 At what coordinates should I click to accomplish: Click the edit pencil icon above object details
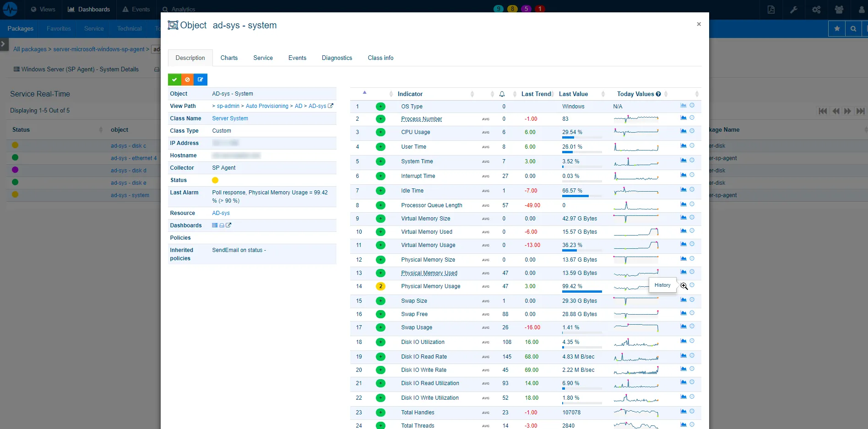pyautogui.click(x=200, y=79)
